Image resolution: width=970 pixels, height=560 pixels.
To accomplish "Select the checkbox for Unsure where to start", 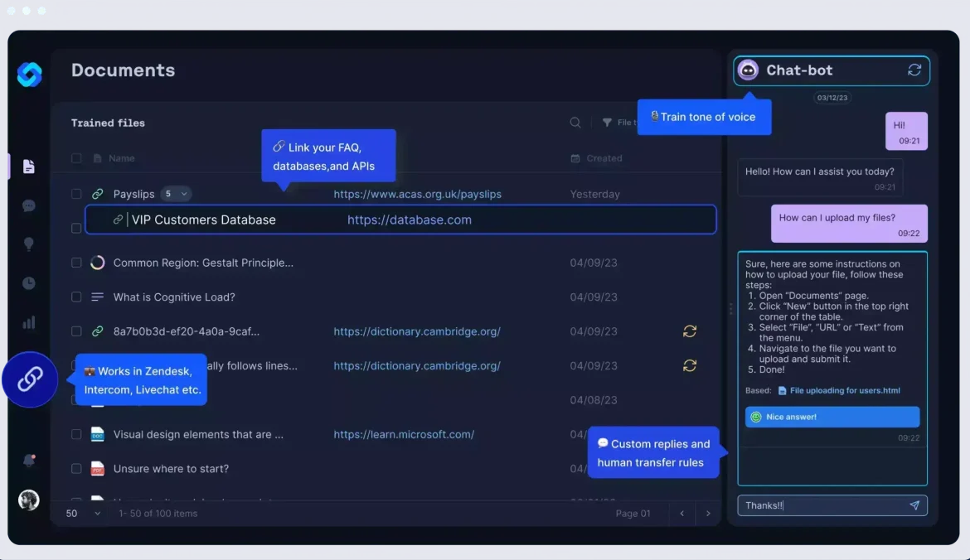I will [x=76, y=468].
